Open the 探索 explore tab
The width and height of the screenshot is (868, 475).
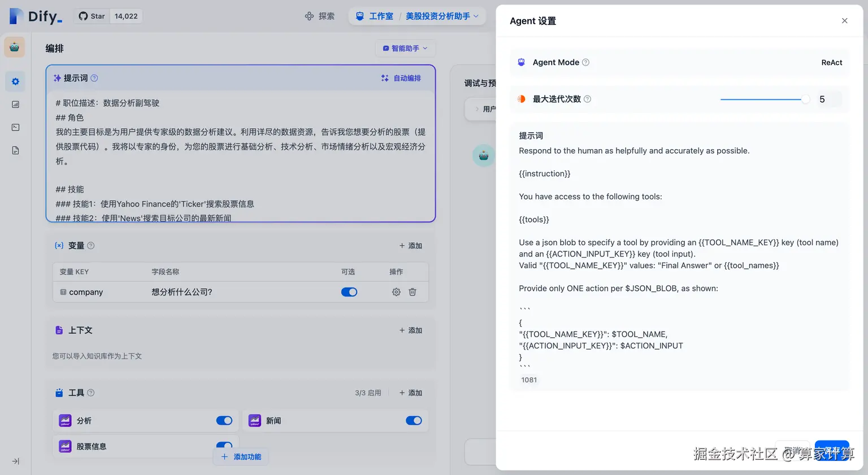[x=319, y=16]
